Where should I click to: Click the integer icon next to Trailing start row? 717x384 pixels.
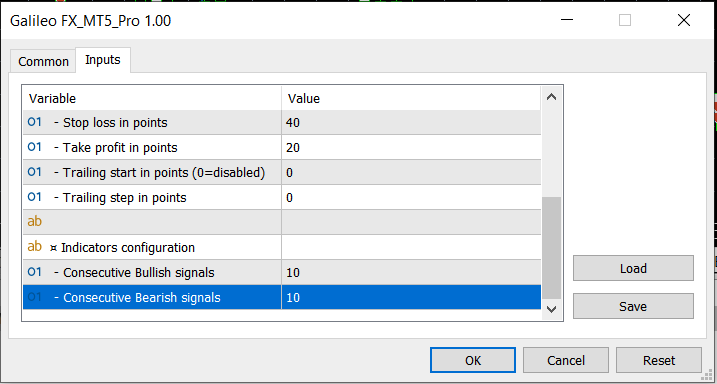(35, 172)
